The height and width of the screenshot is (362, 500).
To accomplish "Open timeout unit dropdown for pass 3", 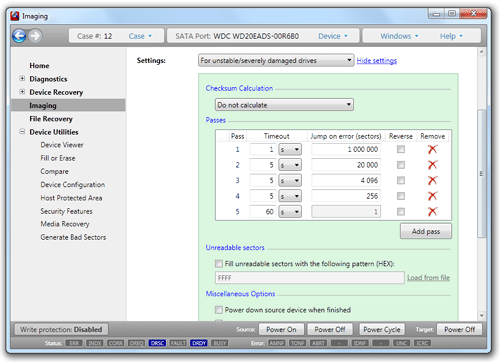I will (x=290, y=180).
